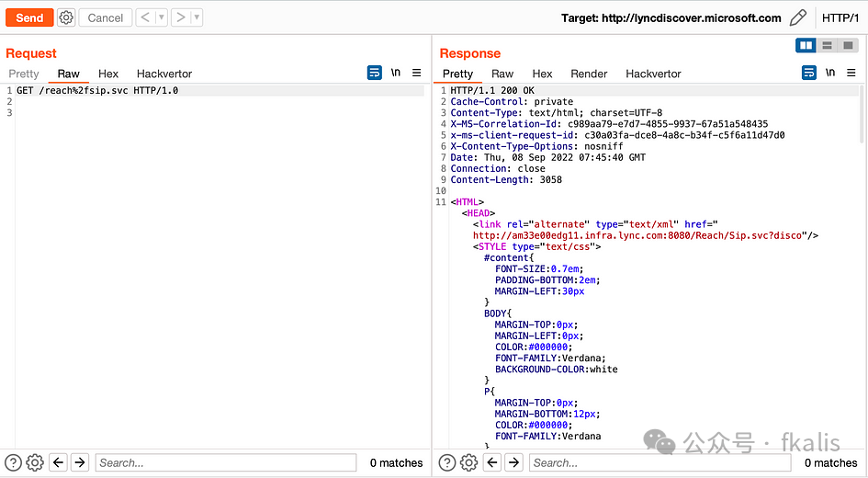Screen dimensions: 868x478
Task: Click the Request pane 0 matches label
Action: [x=397, y=462]
